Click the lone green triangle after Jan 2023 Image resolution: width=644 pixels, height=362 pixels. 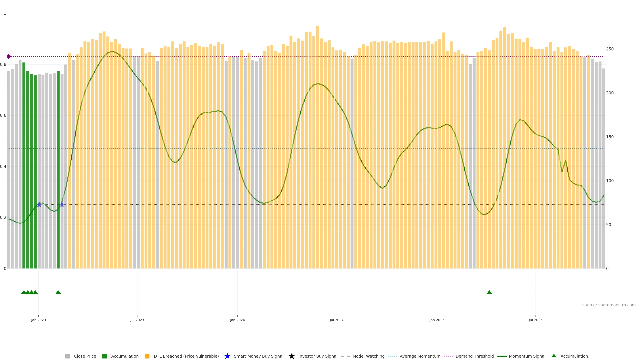58,292
